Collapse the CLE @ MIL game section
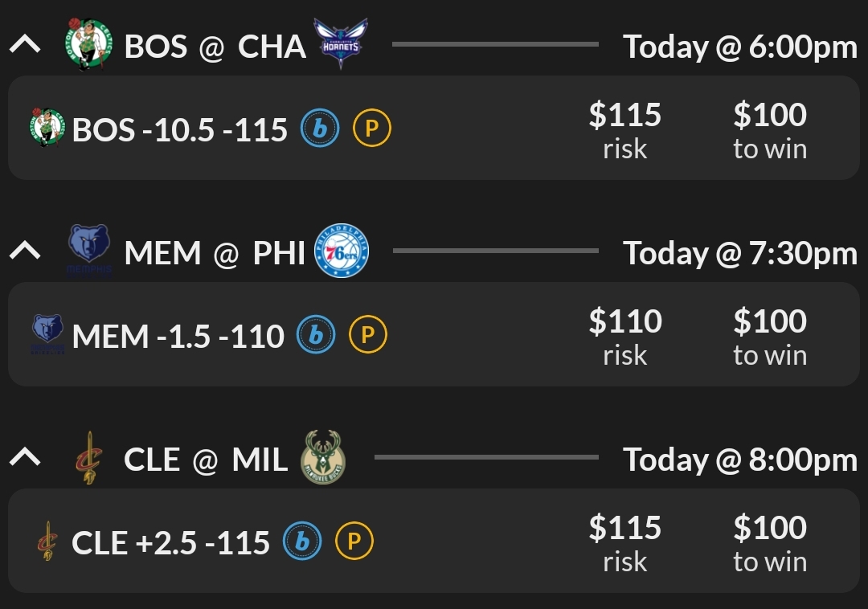The height and width of the screenshot is (609, 868). click(x=25, y=458)
